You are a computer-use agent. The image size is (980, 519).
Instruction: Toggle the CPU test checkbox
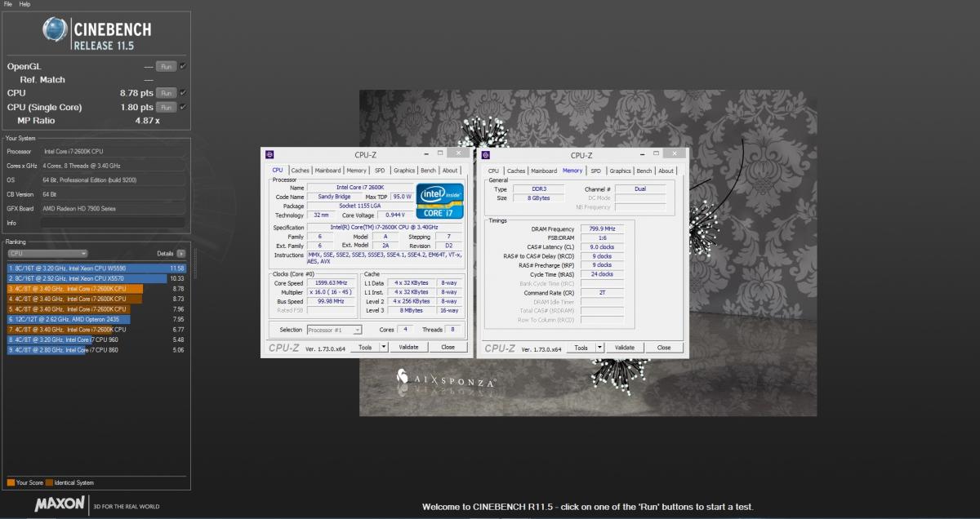183,93
